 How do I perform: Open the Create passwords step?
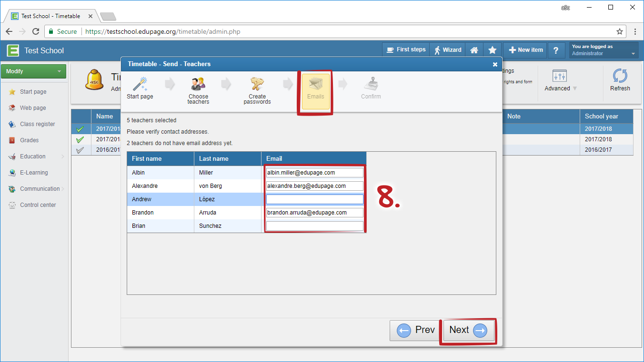tap(257, 85)
